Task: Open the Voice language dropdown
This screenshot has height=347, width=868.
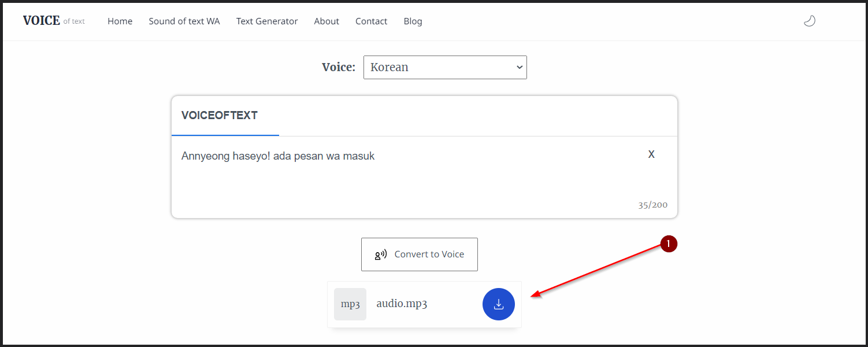Action: coord(445,67)
